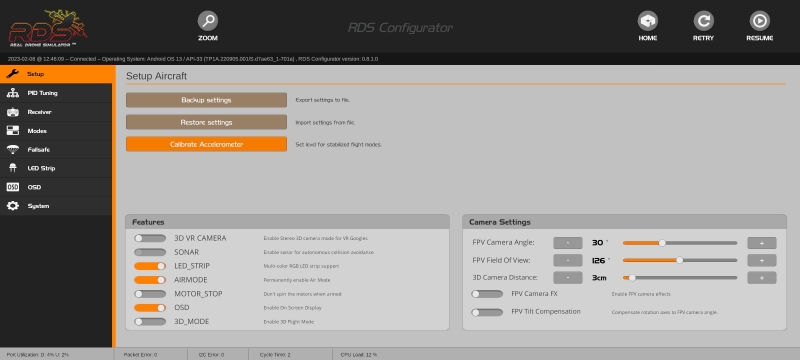Open Failsafe parachute icon
The height and width of the screenshot is (360, 800).
pyautogui.click(x=13, y=149)
